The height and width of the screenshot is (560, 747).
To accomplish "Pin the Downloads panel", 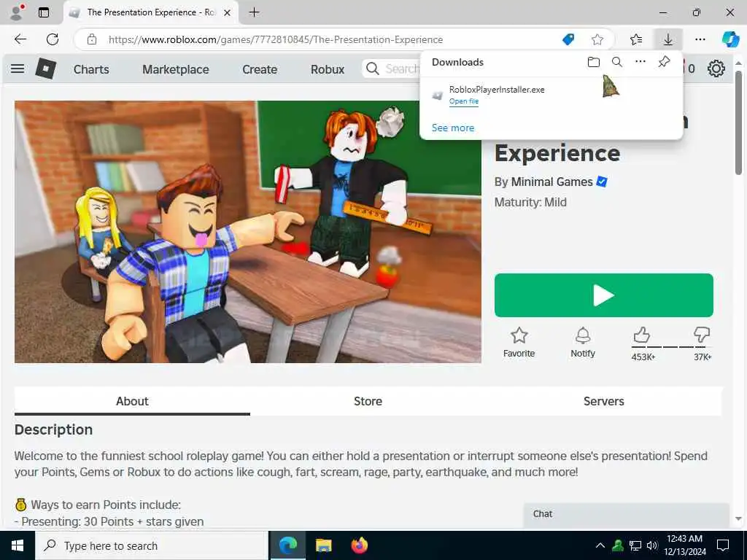I will coord(664,62).
